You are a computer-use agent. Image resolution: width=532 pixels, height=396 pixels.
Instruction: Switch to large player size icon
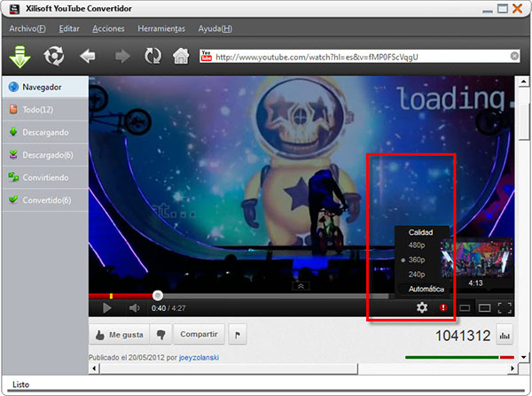pyautogui.click(x=484, y=307)
